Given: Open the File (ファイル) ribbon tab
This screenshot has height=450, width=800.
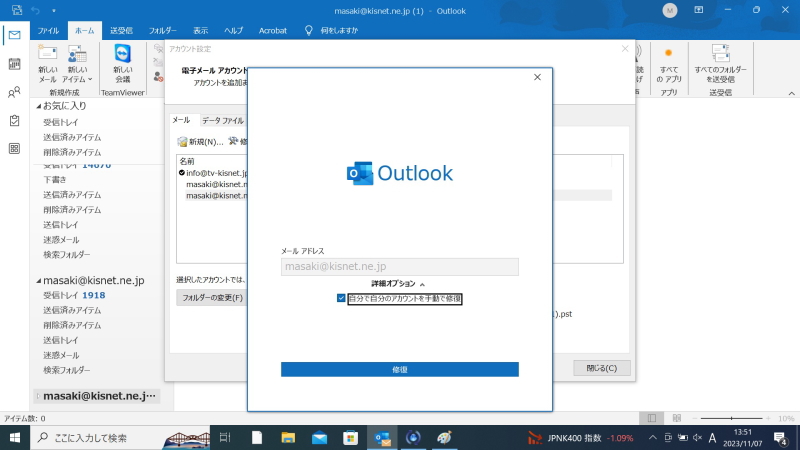Looking at the screenshot, I should click(x=48, y=31).
